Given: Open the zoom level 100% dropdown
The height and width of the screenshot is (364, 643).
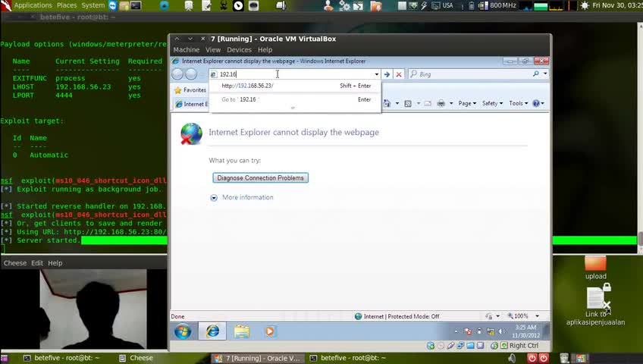Looking at the screenshot, I should [x=537, y=316].
